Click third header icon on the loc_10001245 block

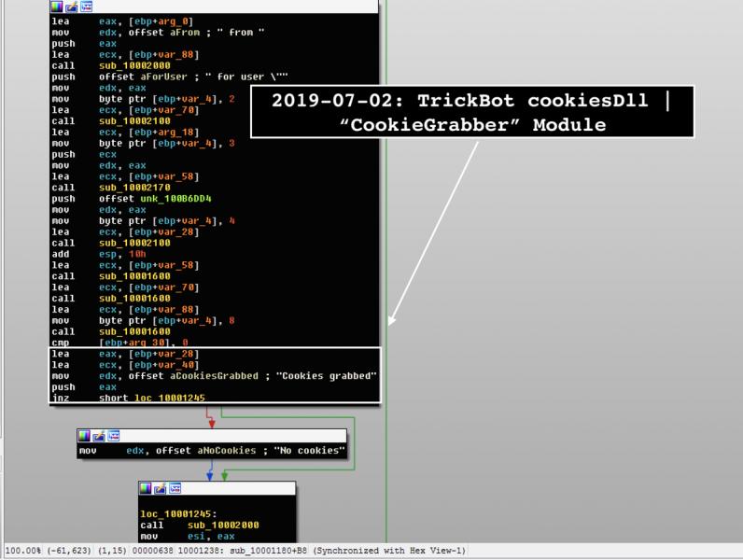point(175,488)
